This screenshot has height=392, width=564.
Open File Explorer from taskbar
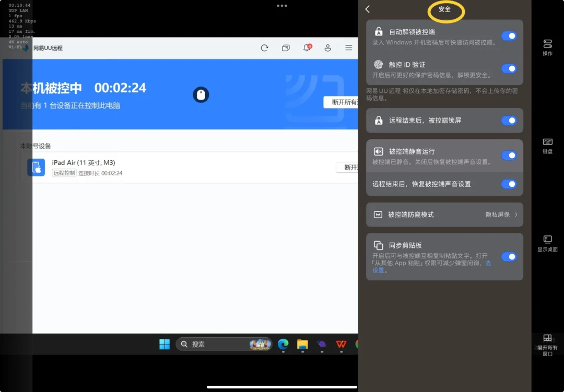pos(302,344)
